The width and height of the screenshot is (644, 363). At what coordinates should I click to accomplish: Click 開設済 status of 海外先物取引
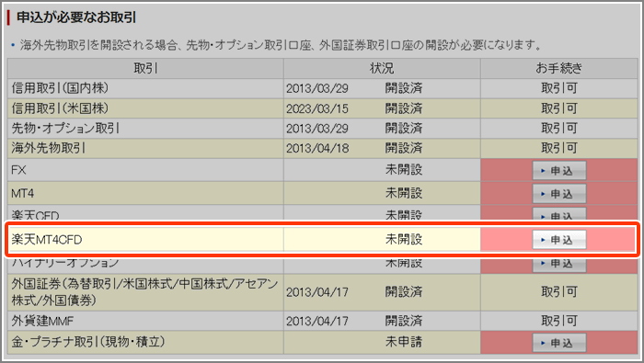point(404,148)
